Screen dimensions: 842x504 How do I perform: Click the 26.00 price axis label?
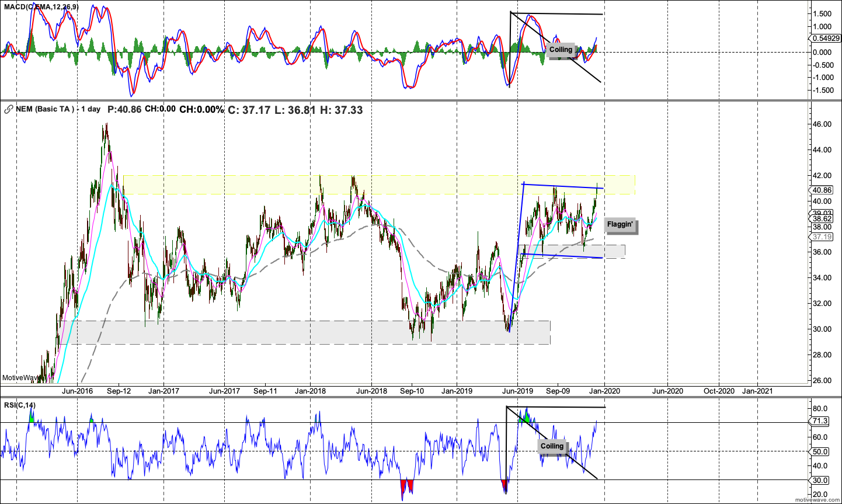click(822, 381)
